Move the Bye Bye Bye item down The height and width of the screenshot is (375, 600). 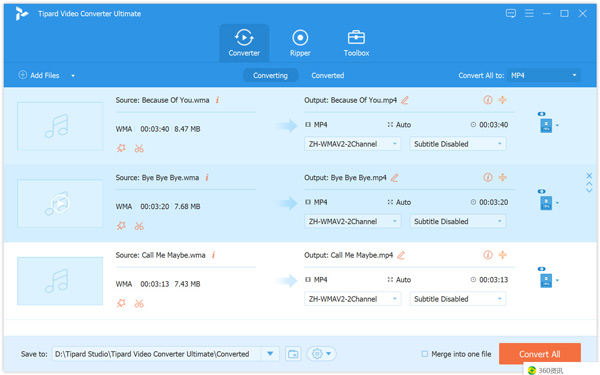coord(589,190)
